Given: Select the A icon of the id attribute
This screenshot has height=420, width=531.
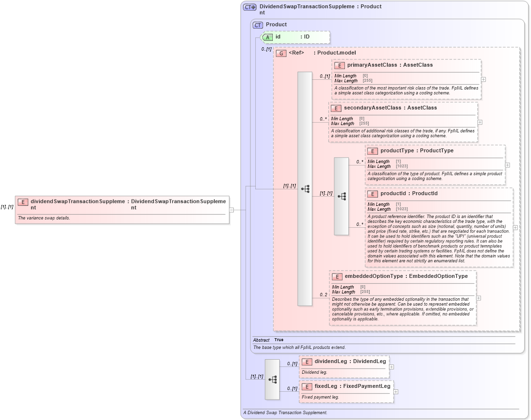Looking at the screenshot, I should 268,37.
